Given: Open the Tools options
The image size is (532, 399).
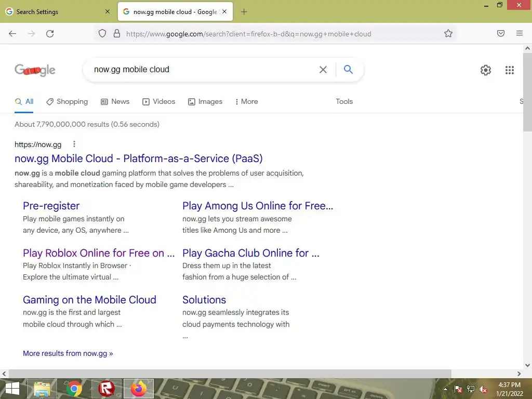Looking at the screenshot, I should coord(344,101).
